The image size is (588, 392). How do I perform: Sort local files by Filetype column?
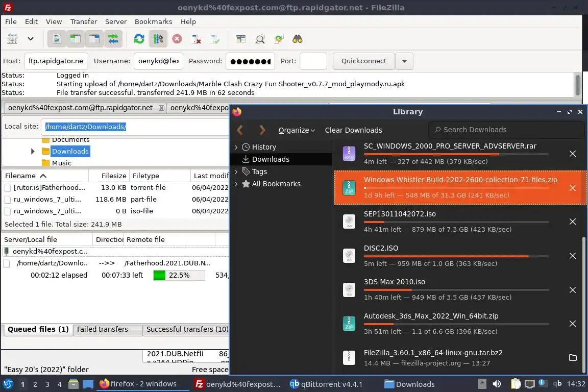click(160, 176)
